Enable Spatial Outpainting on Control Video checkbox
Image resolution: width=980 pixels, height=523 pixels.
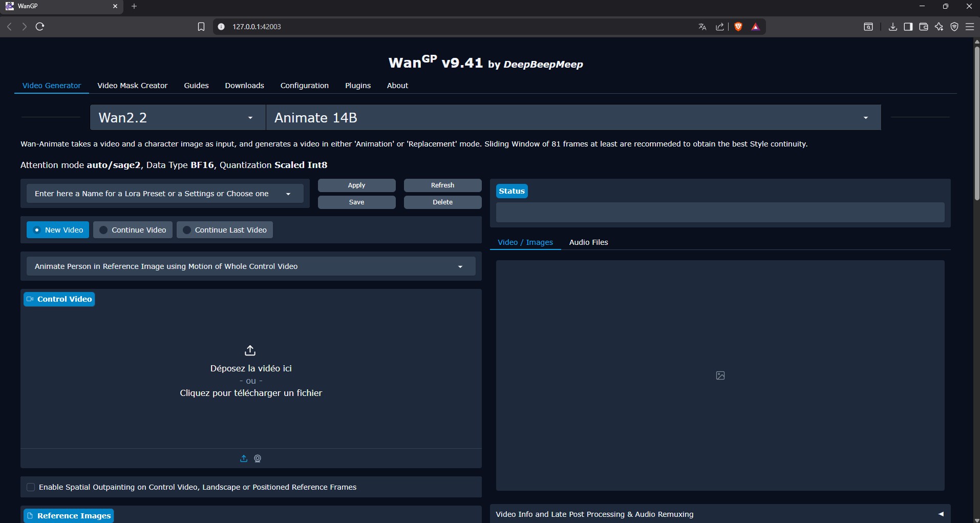tap(31, 487)
